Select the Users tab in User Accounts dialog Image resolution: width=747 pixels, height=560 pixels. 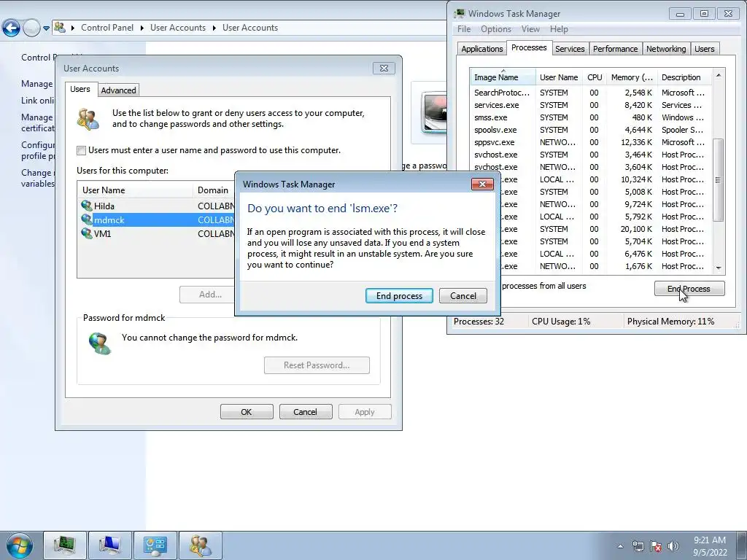coord(80,89)
